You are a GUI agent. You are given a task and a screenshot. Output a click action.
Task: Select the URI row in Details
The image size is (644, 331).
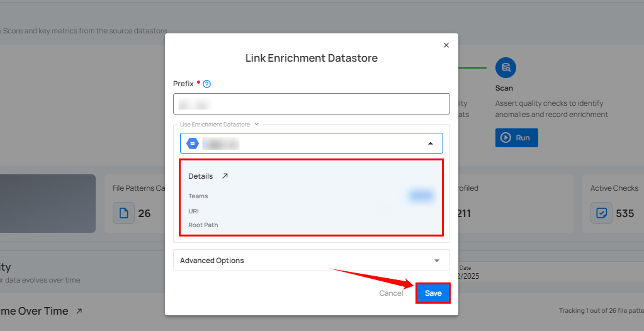(x=195, y=211)
